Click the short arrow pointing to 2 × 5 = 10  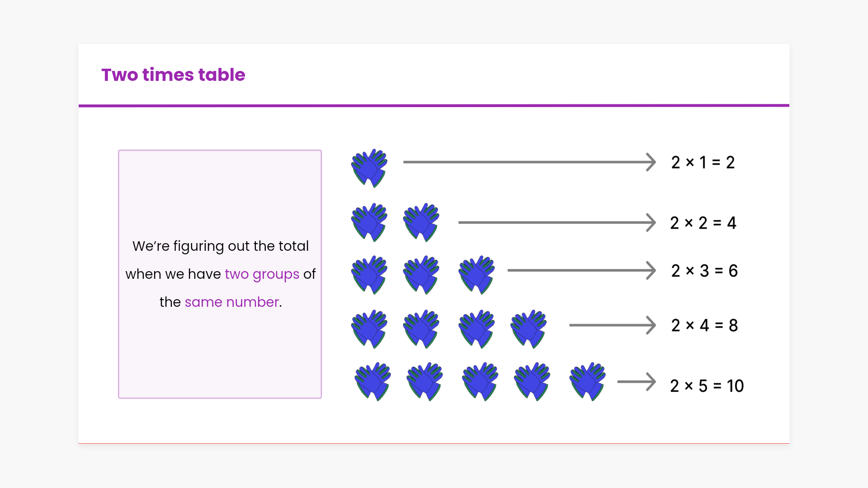pos(637,382)
